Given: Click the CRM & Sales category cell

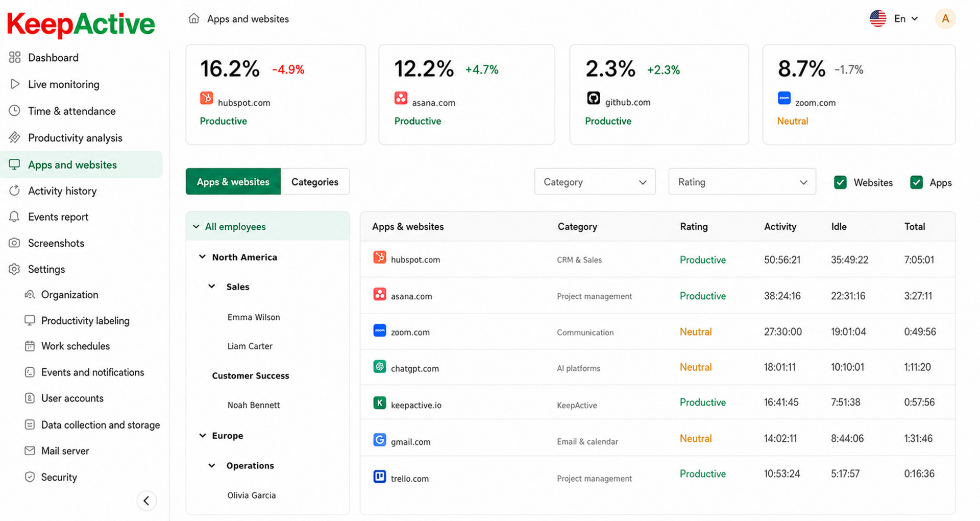Looking at the screenshot, I should 579,260.
